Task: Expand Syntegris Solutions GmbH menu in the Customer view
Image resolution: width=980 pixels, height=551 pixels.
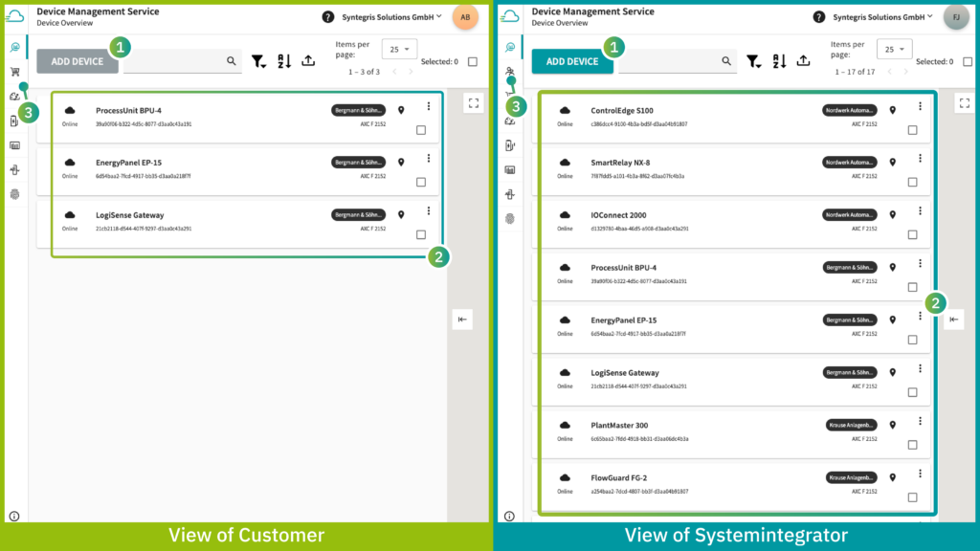Action: 391,17
